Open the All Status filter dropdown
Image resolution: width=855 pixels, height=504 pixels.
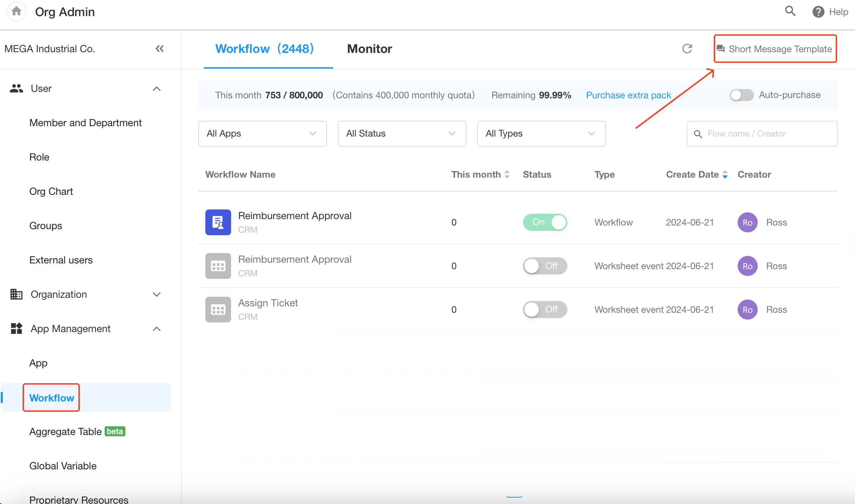pos(402,134)
